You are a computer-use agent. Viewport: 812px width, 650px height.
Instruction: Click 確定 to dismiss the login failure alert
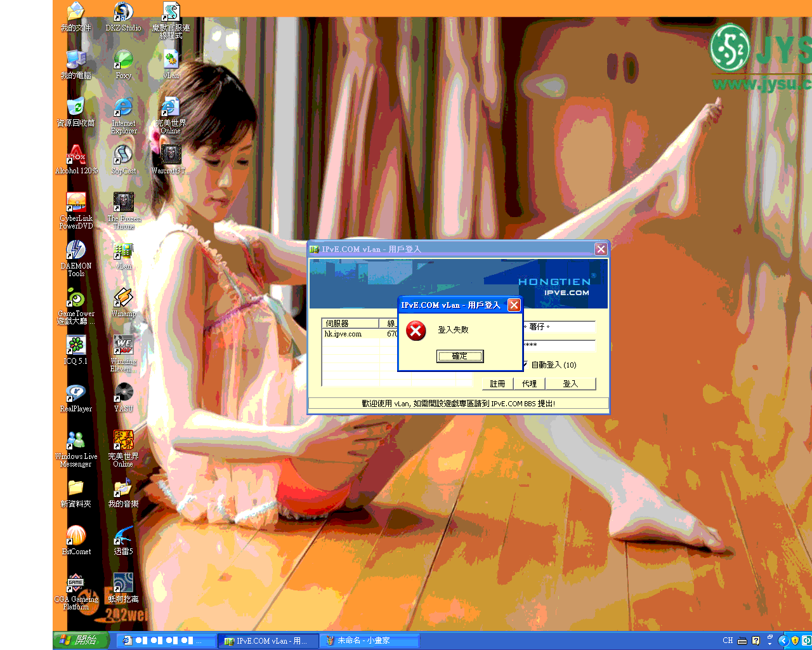point(459,356)
